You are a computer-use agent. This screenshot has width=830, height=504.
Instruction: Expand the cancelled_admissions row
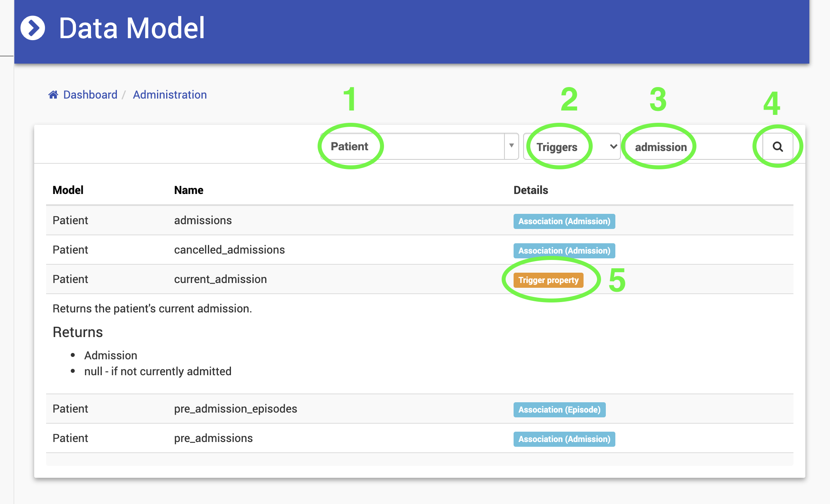229,250
